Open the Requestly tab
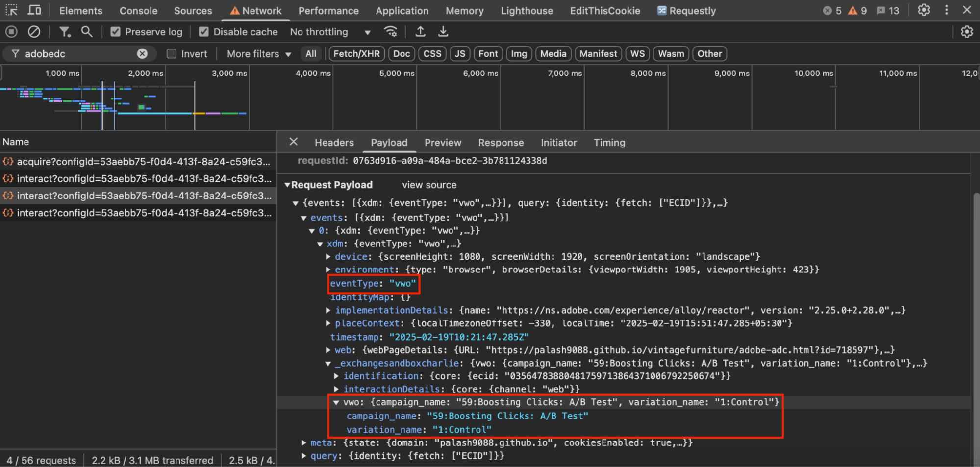The width and height of the screenshot is (980, 467). coord(686,11)
